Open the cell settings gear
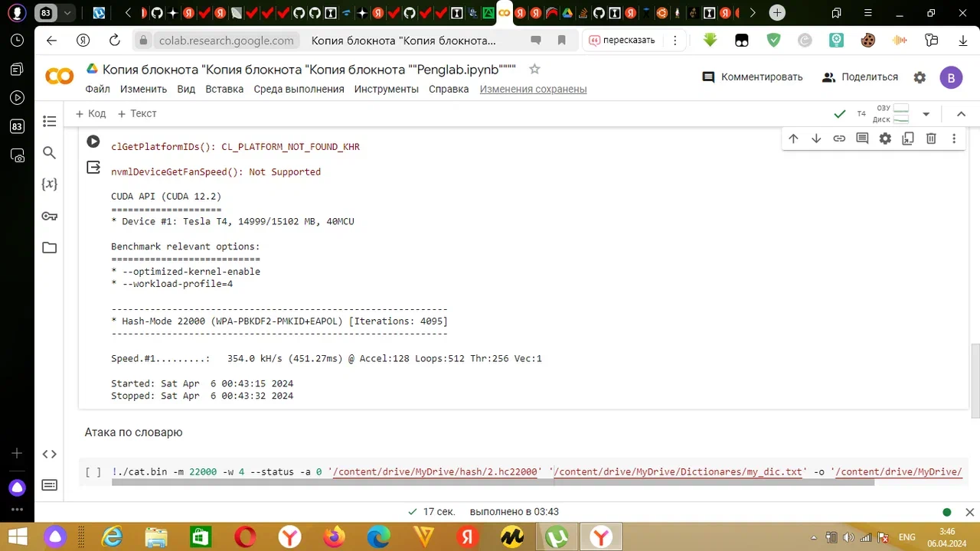 click(x=885, y=139)
